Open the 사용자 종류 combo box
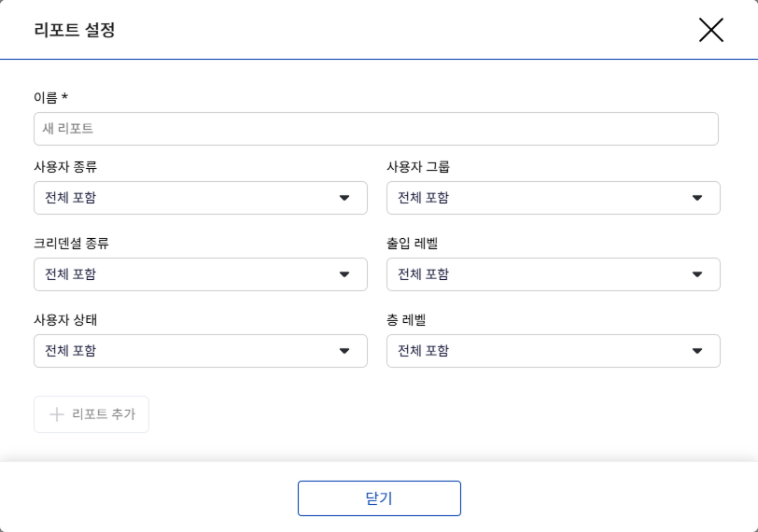 187,198
